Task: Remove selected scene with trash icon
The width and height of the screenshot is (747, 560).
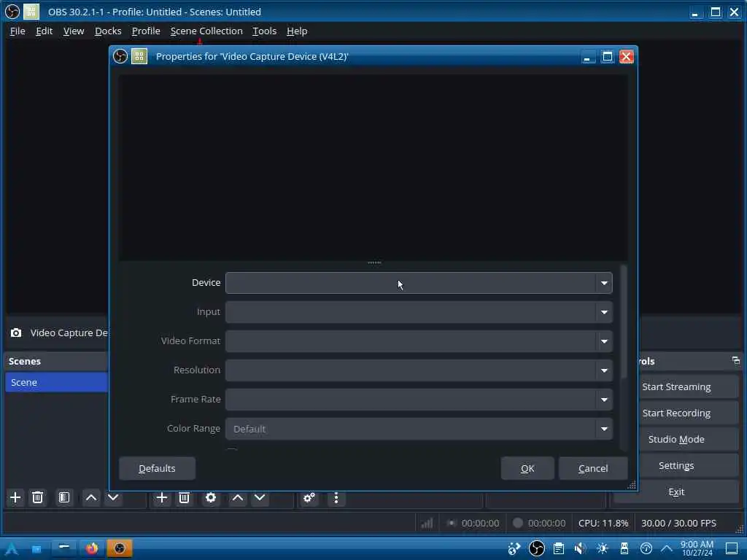Action: (38, 498)
